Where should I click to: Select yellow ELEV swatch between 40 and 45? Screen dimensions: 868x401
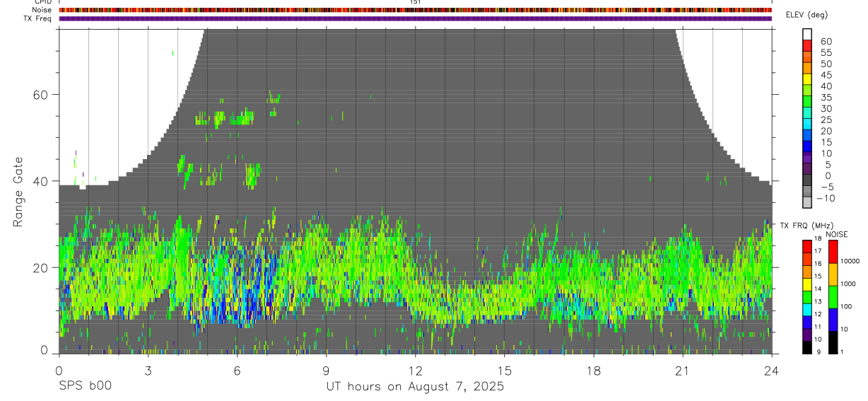pos(807,79)
